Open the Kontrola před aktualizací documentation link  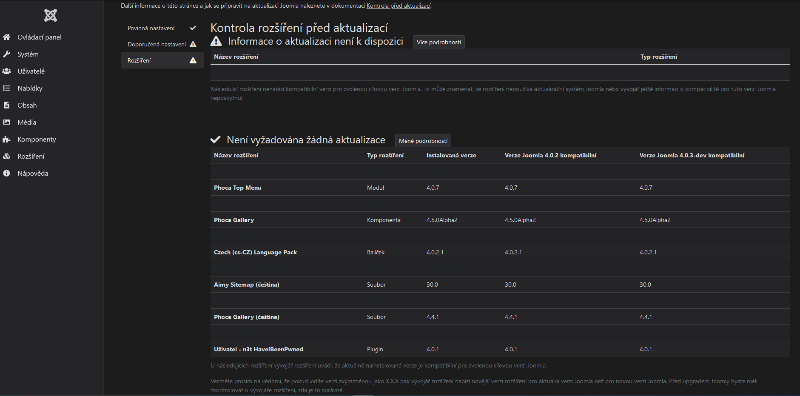(399, 6)
